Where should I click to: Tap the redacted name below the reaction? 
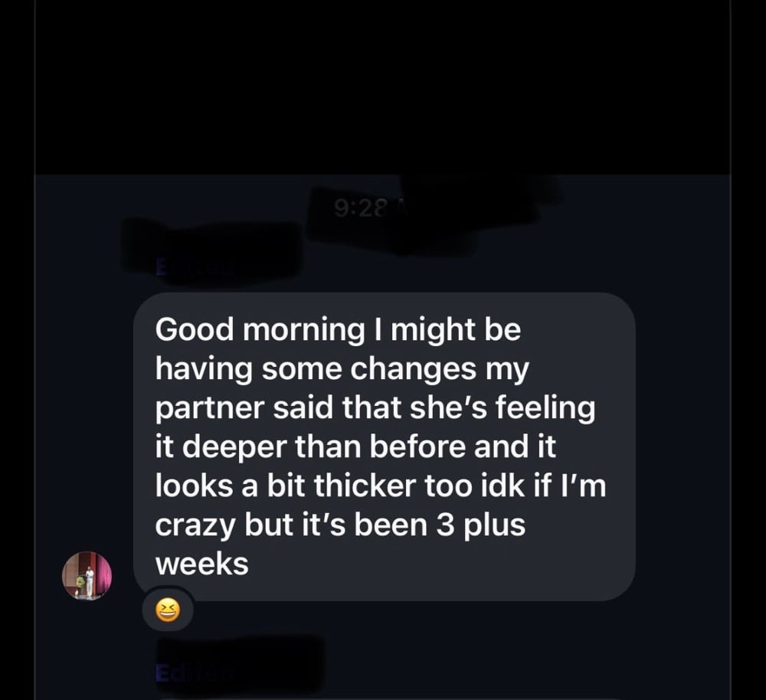click(239, 666)
